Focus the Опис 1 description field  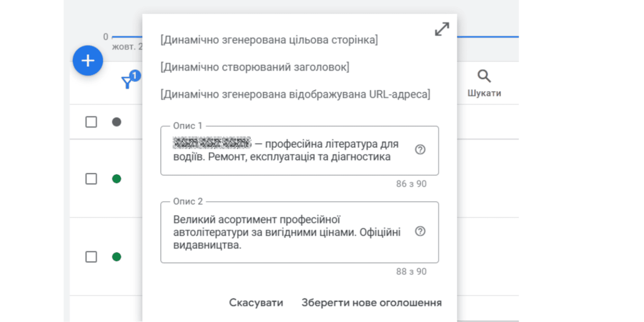point(289,151)
